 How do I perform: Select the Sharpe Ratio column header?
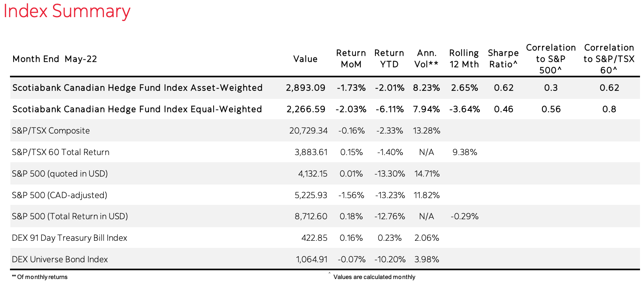pyautogui.click(x=503, y=59)
